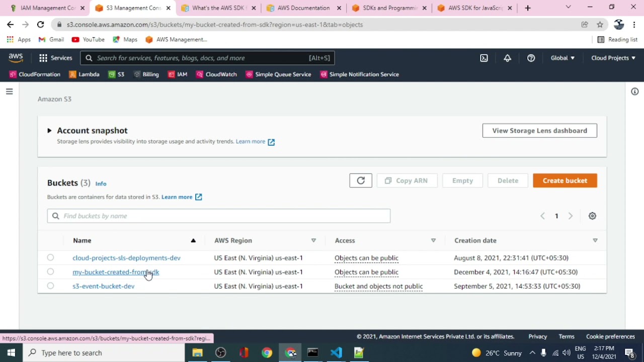
Task: Go to the next page of buckets
Action: (x=571, y=216)
